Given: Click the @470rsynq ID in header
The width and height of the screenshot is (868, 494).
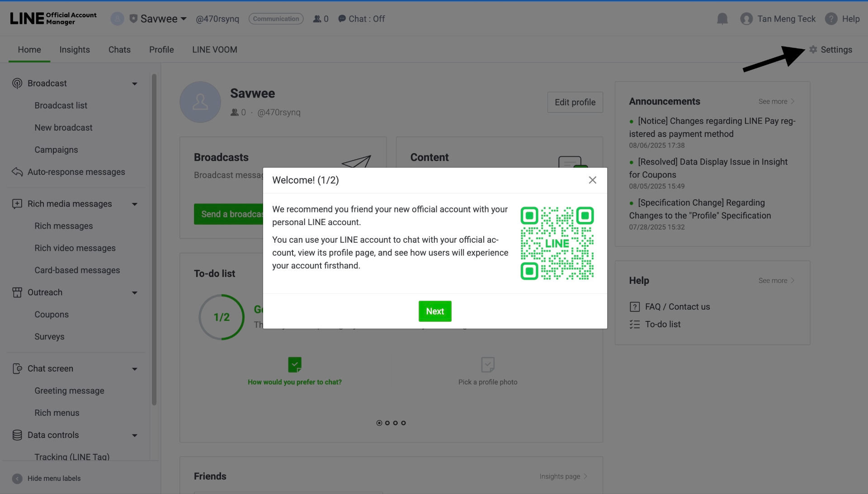Looking at the screenshot, I should pyautogui.click(x=217, y=19).
